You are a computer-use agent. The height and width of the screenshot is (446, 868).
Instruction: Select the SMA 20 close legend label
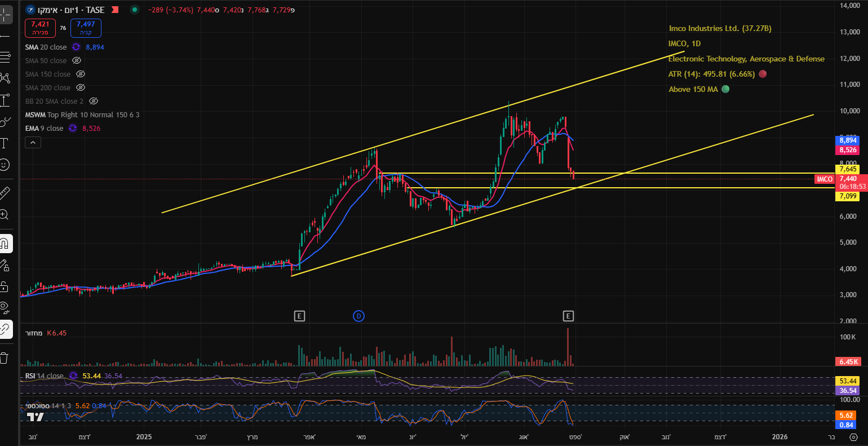46,47
